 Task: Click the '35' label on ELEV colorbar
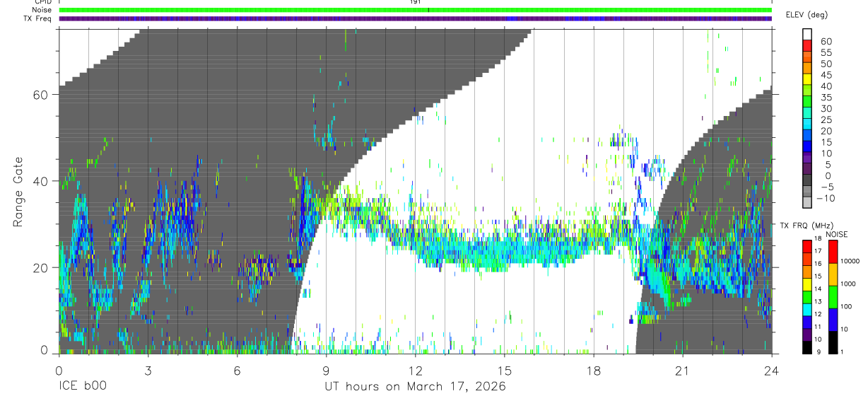826,98
